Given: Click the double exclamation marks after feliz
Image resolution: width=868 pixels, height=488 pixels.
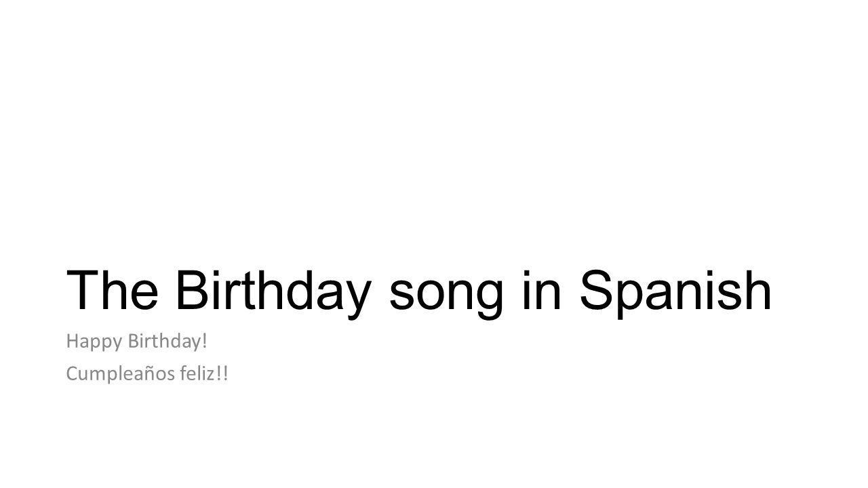Looking at the screenshot, I should click(222, 373).
